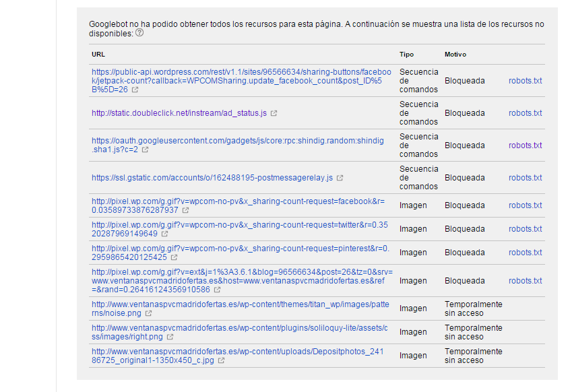
Task: Select 'Temporalmente sin acceso' in the right.png row
Action: 474,332
